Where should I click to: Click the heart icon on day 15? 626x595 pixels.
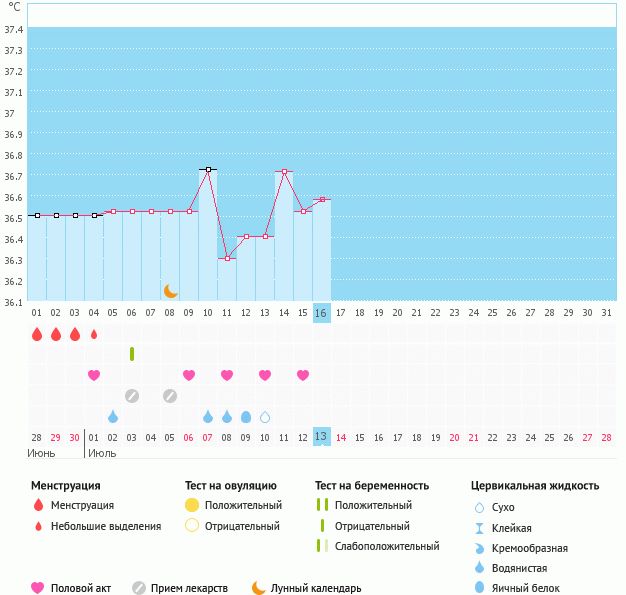[303, 375]
